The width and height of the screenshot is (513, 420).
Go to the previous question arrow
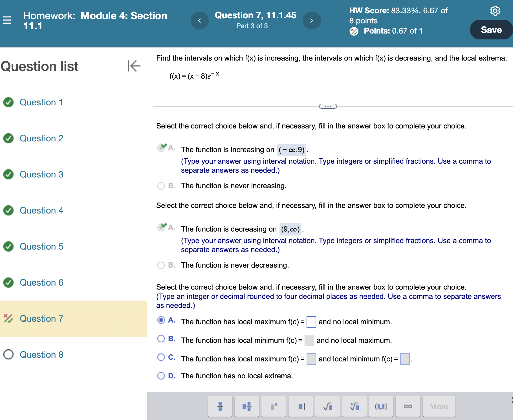[199, 20]
